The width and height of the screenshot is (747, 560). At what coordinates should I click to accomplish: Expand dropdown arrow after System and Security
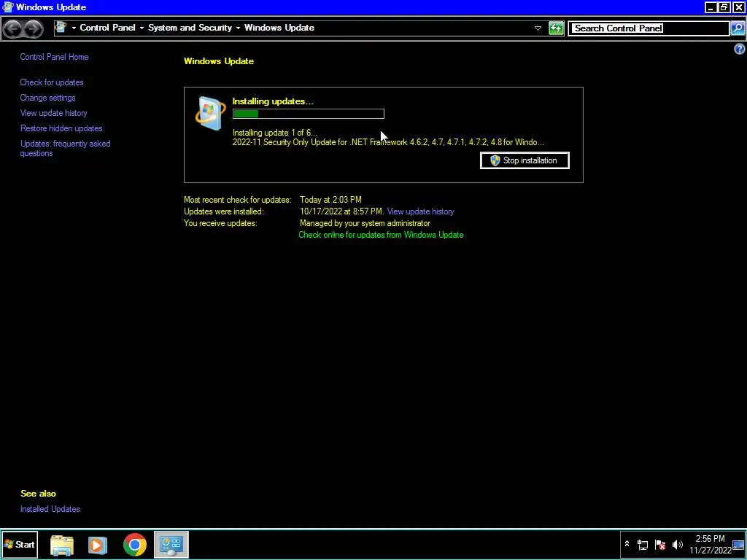(238, 28)
